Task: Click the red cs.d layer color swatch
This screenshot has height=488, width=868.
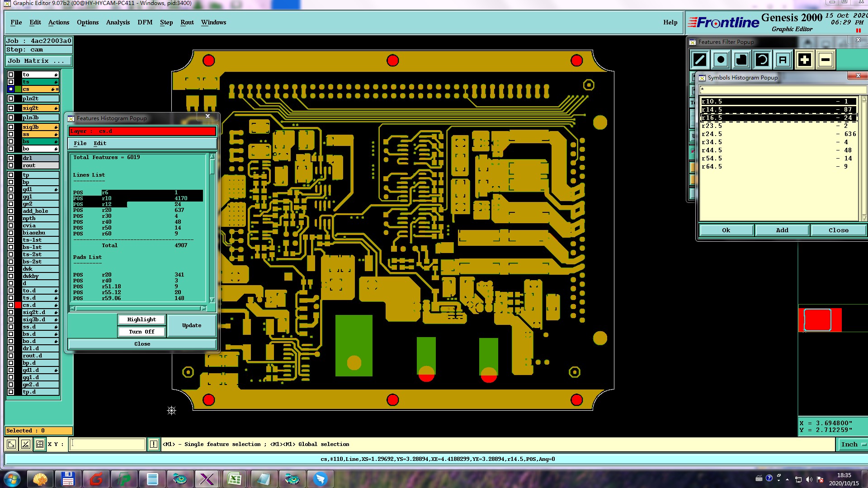Action: click(x=18, y=305)
